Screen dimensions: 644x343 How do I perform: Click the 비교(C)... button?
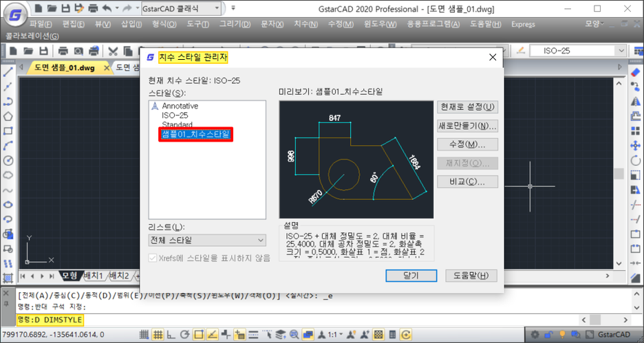tap(467, 181)
